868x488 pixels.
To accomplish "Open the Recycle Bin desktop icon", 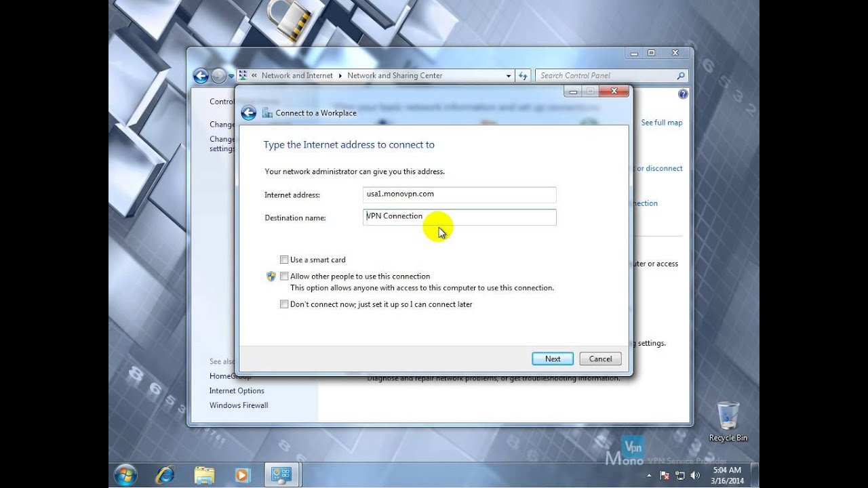I will [x=728, y=422].
